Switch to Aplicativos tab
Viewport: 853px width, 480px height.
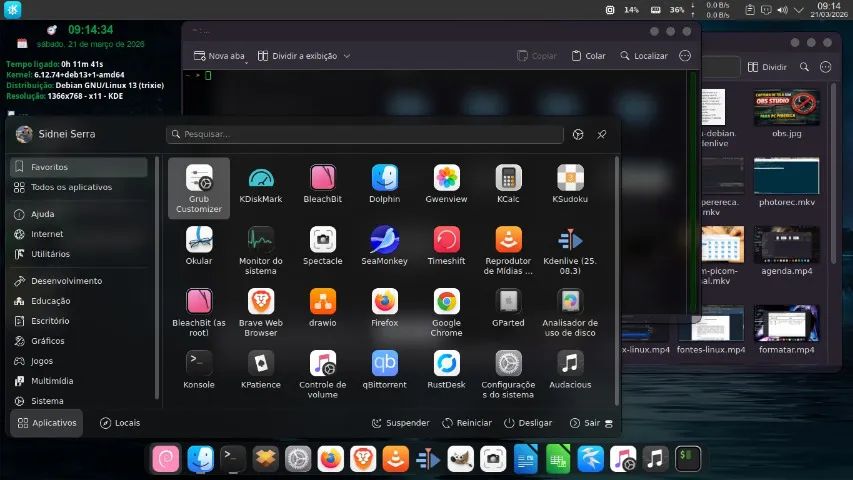pyautogui.click(x=47, y=423)
